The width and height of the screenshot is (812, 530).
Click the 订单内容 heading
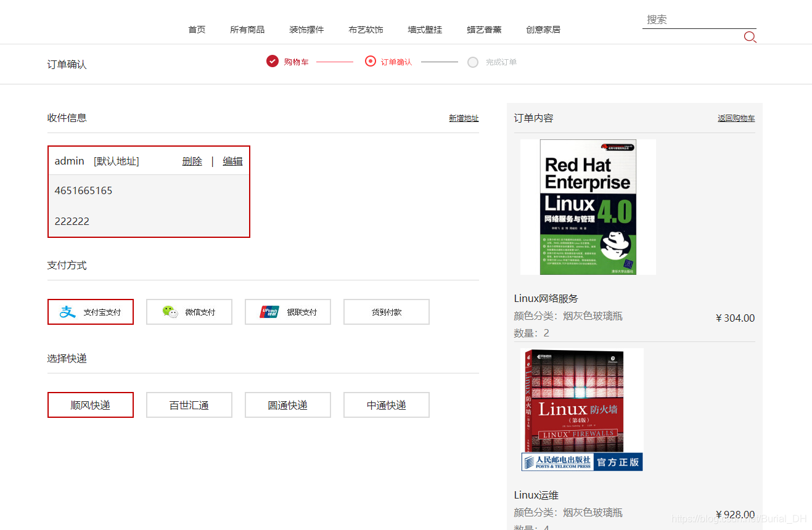(534, 118)
